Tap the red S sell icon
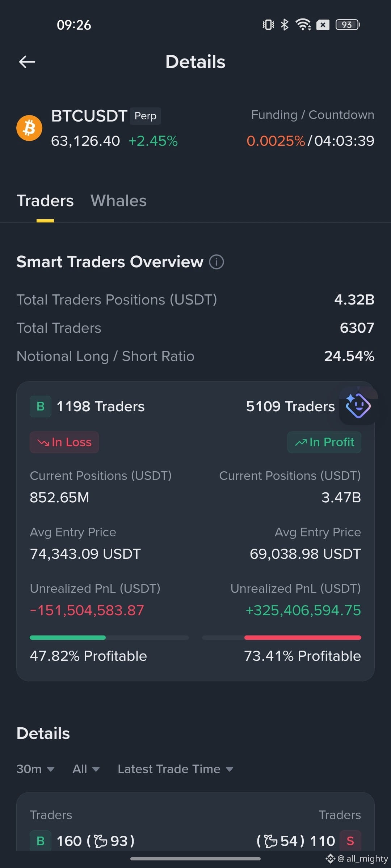This screenshot has width=391, height=868. pos(350,841)
